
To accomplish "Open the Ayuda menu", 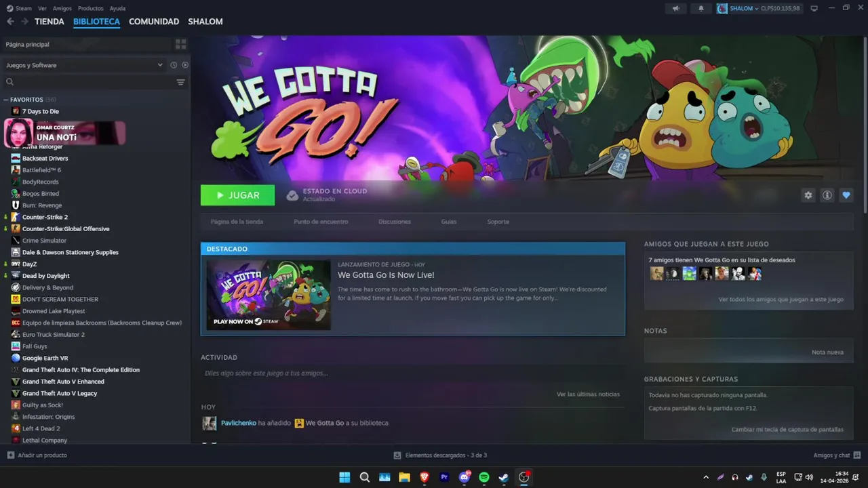I will (x=117, y=8).
